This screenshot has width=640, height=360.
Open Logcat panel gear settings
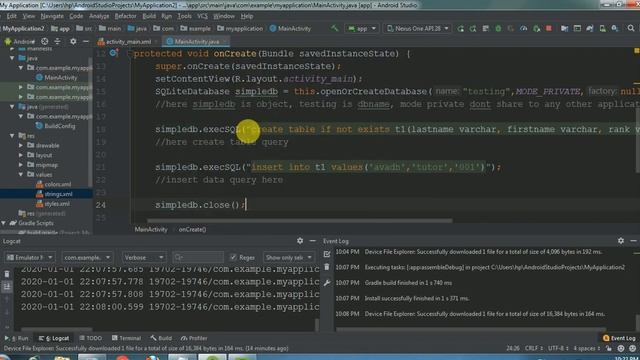click(x=300, y=241)
